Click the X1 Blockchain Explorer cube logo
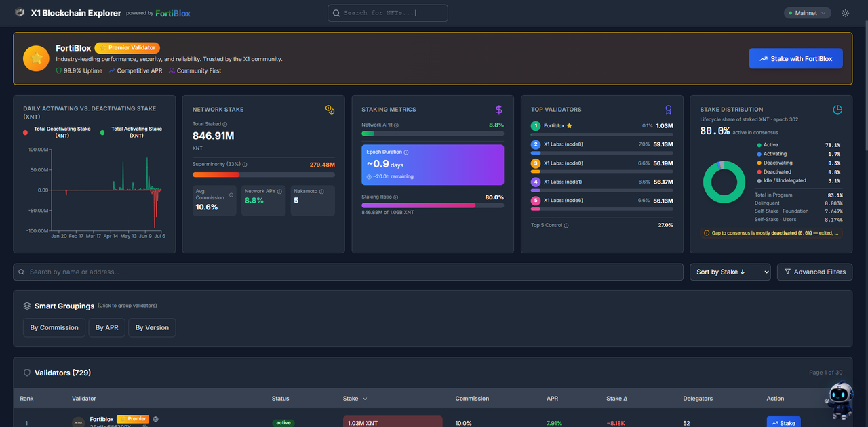This screenshot has width=868, height=427. coord(20,13)
